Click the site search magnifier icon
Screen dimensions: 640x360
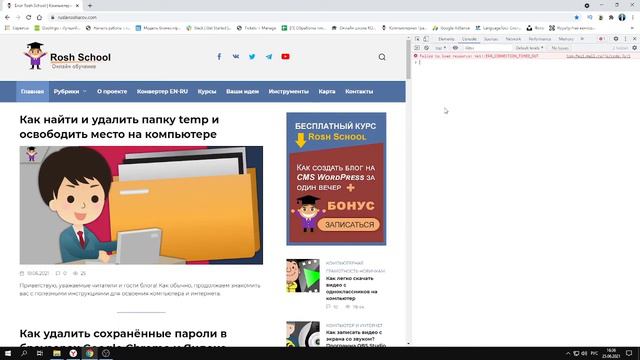click(382, 57)
